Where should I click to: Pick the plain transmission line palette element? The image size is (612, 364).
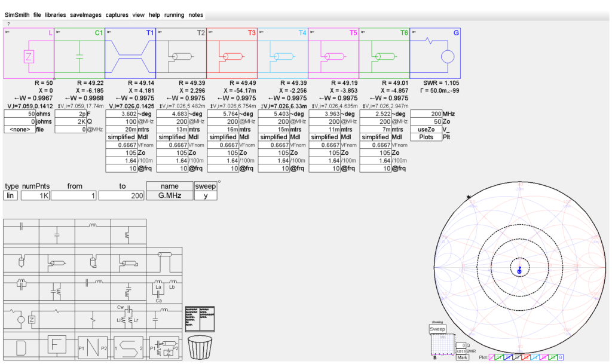(x=57, y=261)
